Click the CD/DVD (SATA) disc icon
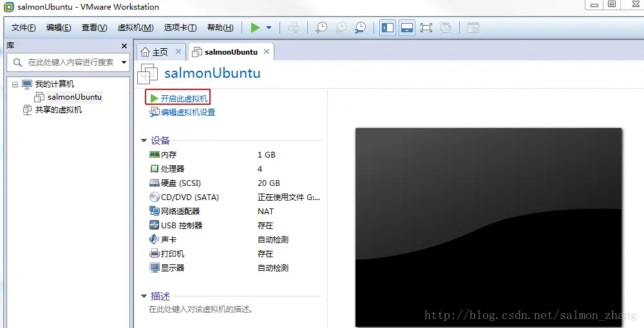644x328 pixels. pos(155,197)
